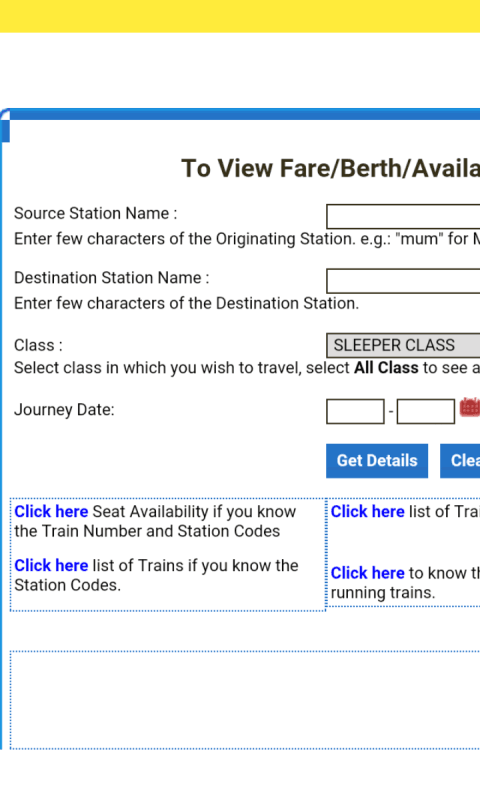Select the bold All Class text
480x800 pixels.
386,368
